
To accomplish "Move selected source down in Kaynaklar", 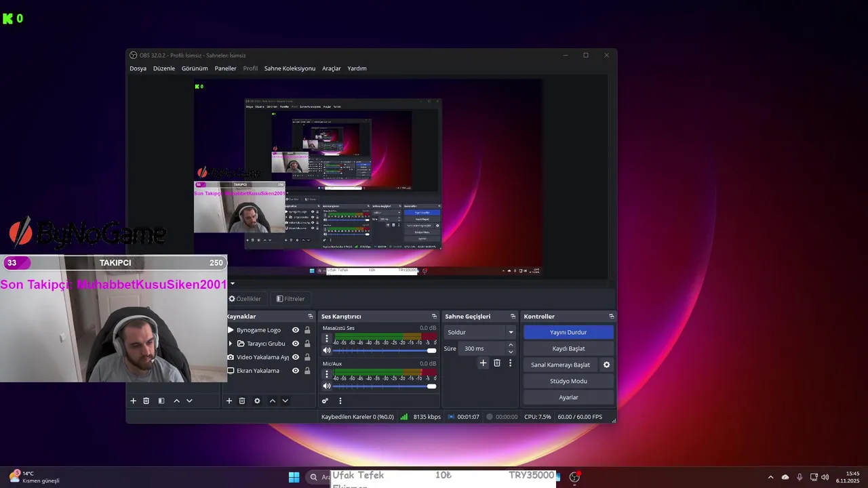I will tap(285, 401).
